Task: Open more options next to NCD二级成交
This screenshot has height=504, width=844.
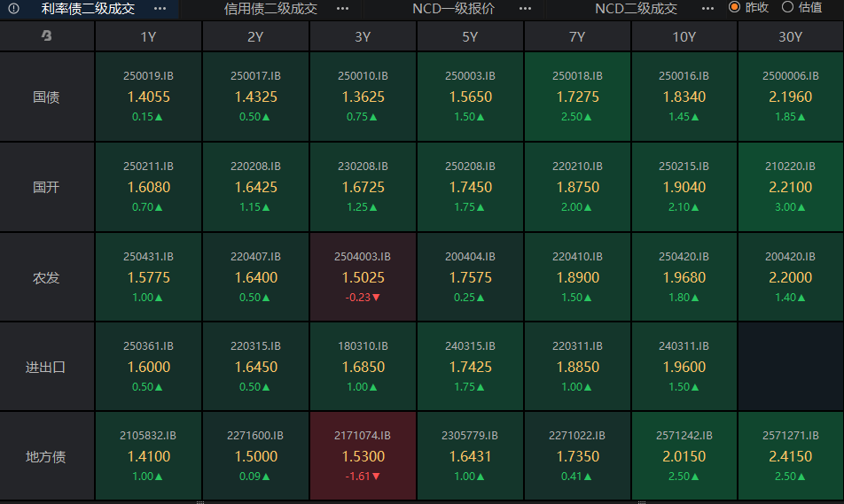Action: (707, 9)
